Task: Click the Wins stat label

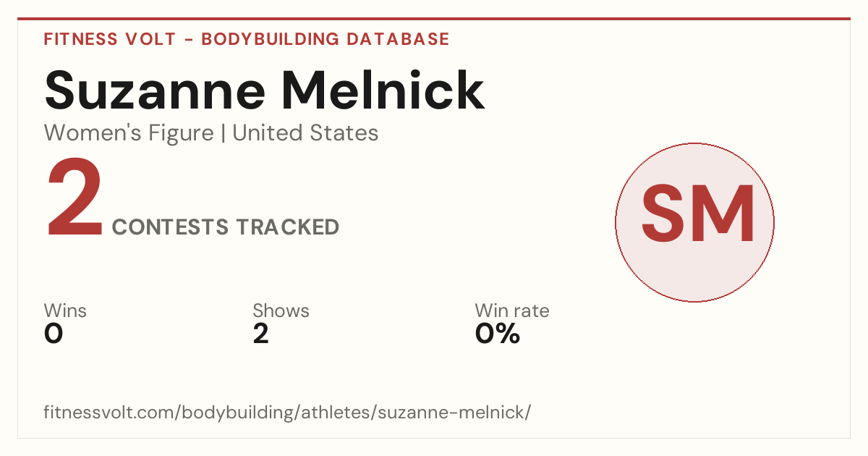Action: pyautogui.click(x=65, y=311)
